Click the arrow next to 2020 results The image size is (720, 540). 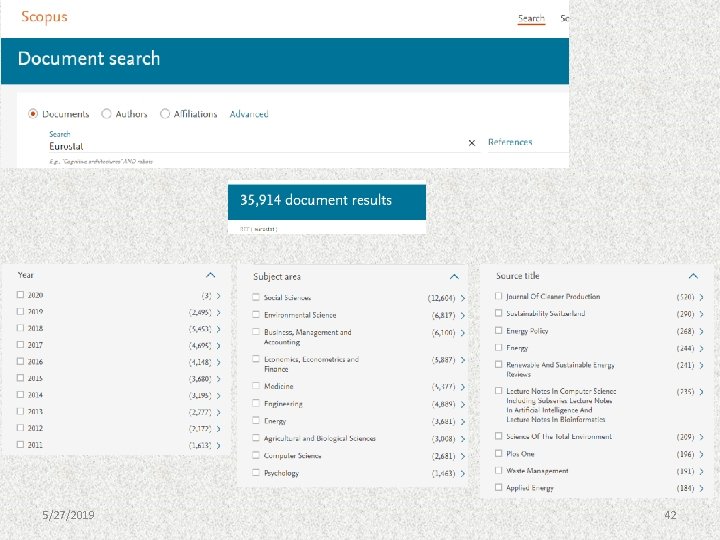[219, 296]
